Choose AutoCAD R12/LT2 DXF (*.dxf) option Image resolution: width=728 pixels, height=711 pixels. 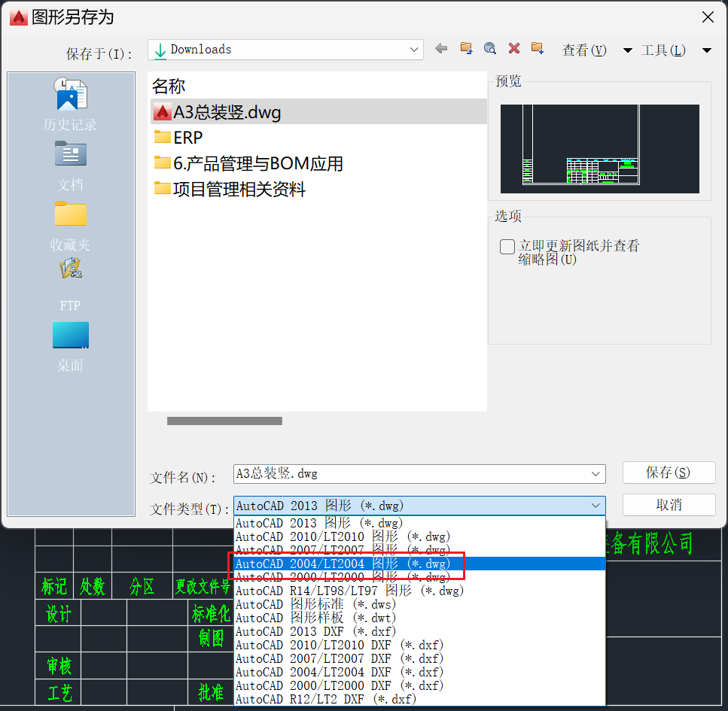click(x=420, y=698)
